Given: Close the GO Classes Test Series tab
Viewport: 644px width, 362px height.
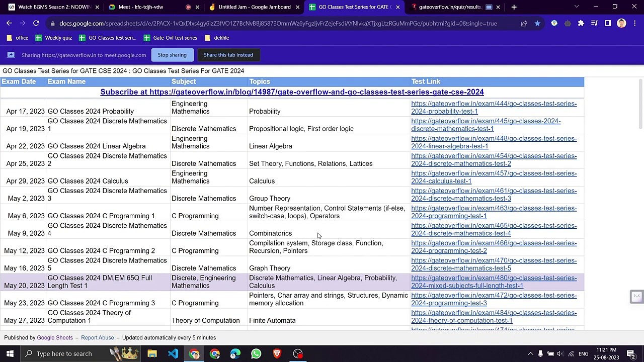Looking at the screenshot, I should 398,7.
